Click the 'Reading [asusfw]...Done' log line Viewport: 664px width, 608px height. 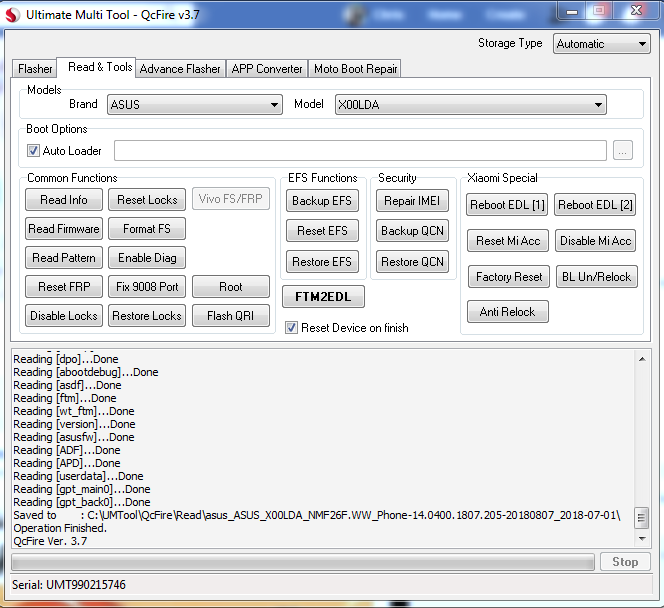(x=74, y=437)
